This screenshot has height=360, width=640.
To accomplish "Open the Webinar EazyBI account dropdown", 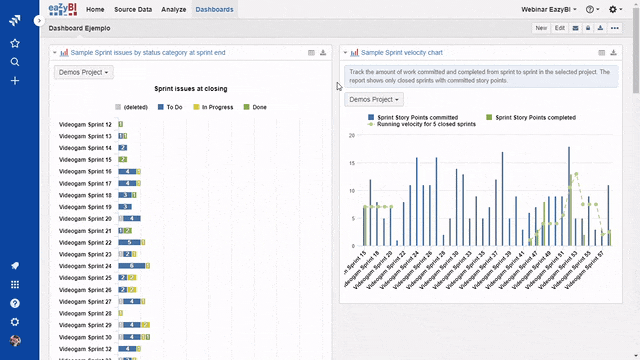I will click(549, 9).
